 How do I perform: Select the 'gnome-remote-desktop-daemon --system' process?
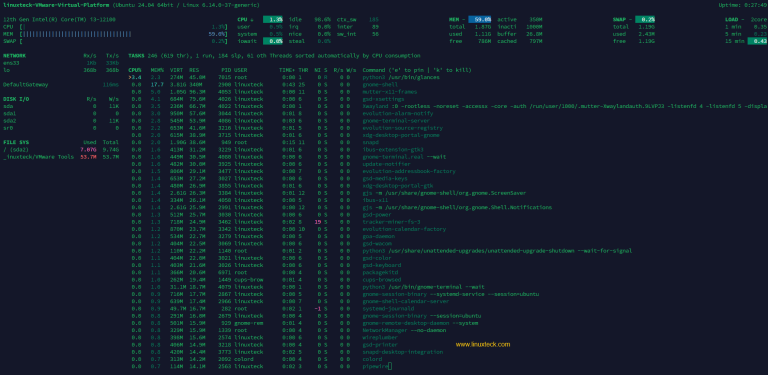pyautogui.click(x=420, y=323)
